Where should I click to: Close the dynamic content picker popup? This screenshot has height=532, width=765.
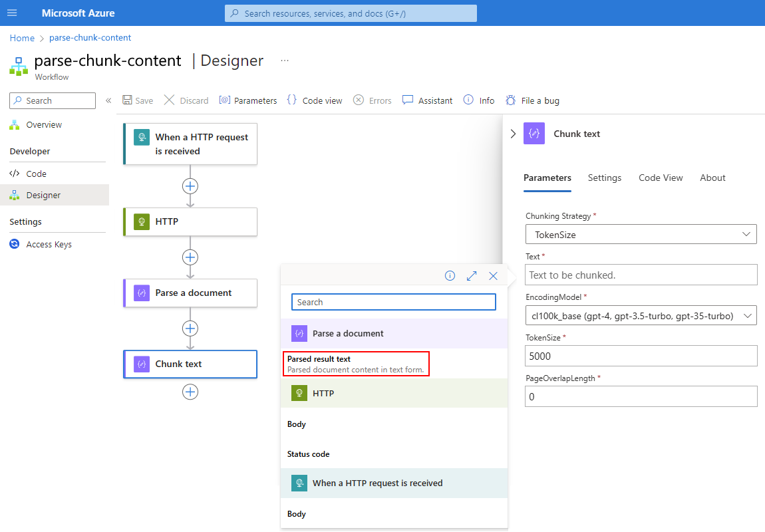coord(493,276)
